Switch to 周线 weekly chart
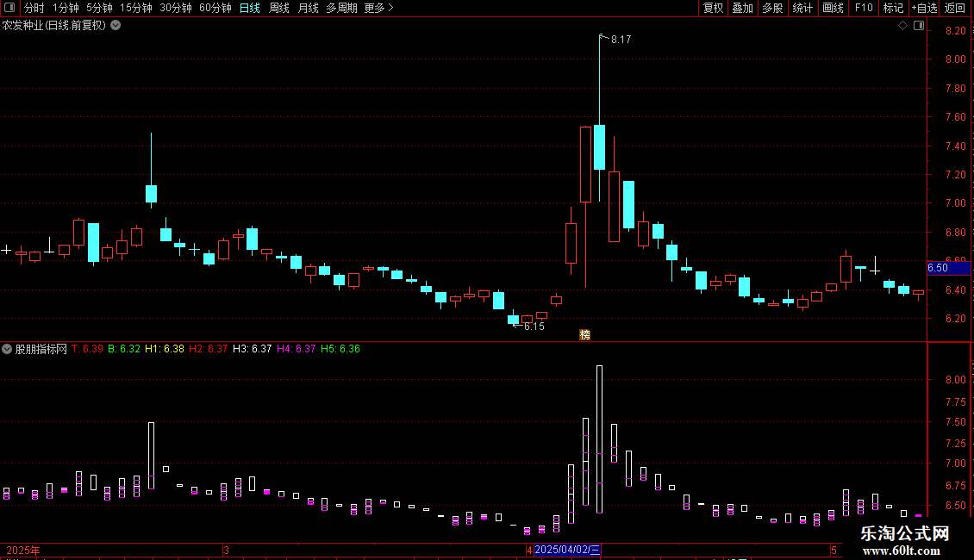Screen dimensions: 974x560 (279, 8)
